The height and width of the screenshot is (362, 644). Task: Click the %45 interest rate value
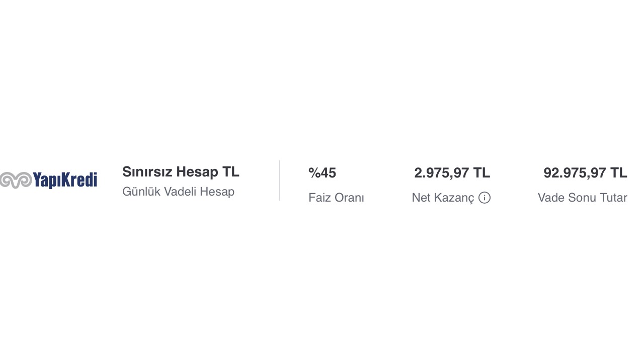(322, 173)
